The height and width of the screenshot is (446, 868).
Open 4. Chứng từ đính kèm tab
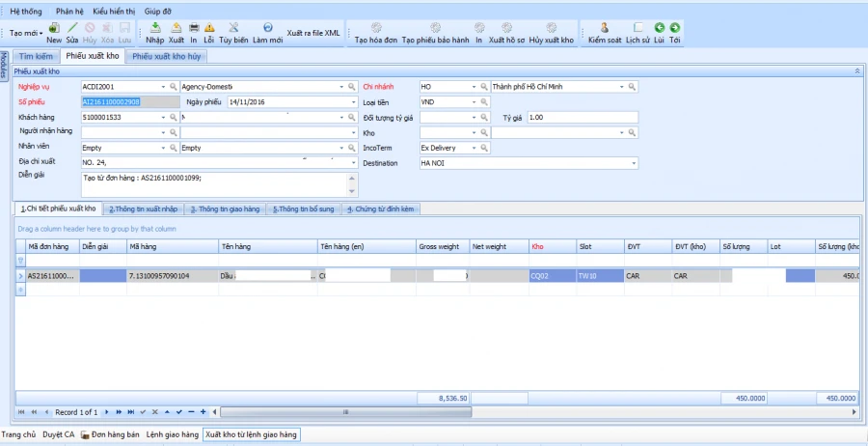tap(382, 209)
